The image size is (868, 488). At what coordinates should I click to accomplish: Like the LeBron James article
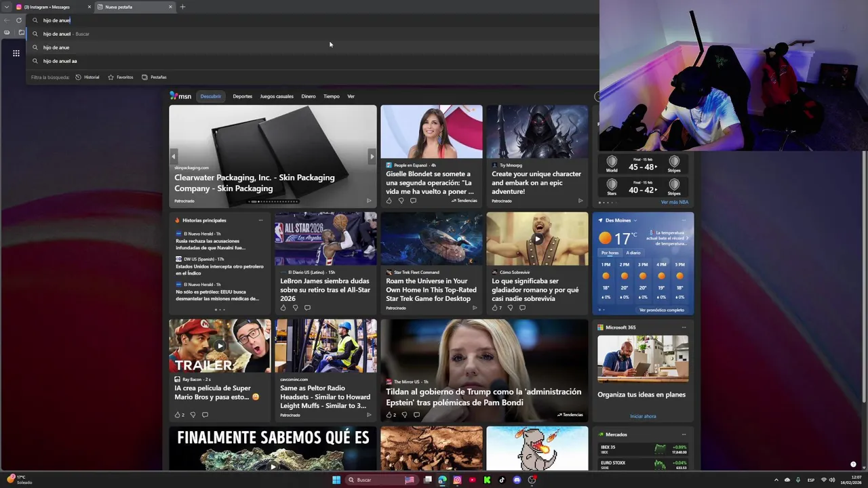tap(283, 308)
